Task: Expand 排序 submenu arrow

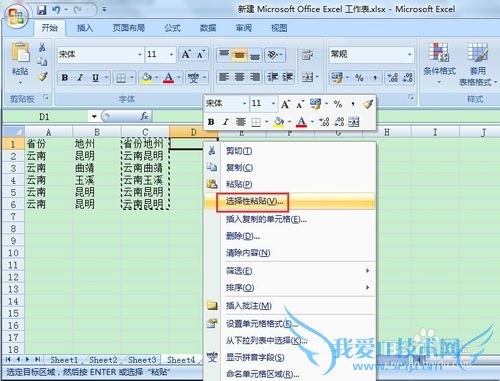Action: tap(368, 287)
